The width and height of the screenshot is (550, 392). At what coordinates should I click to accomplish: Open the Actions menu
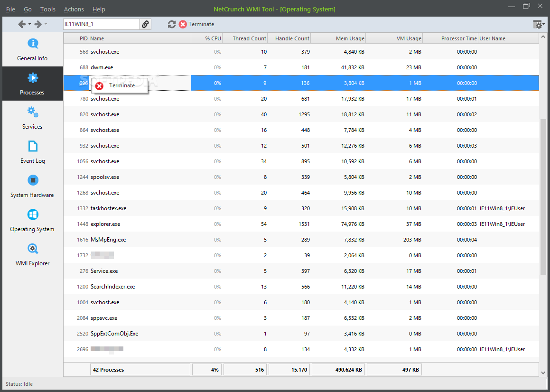[74, 9]
